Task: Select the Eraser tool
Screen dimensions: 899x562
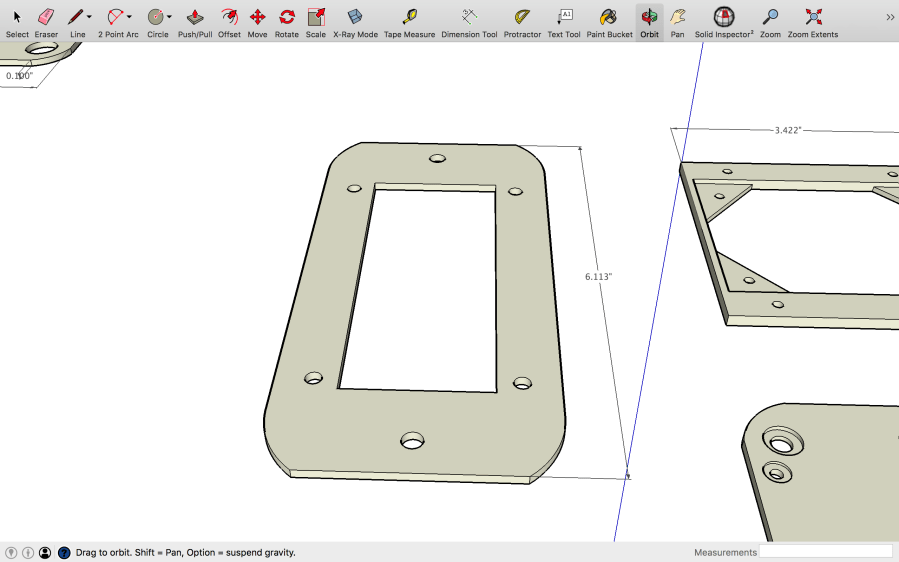Action: (46, 17)
